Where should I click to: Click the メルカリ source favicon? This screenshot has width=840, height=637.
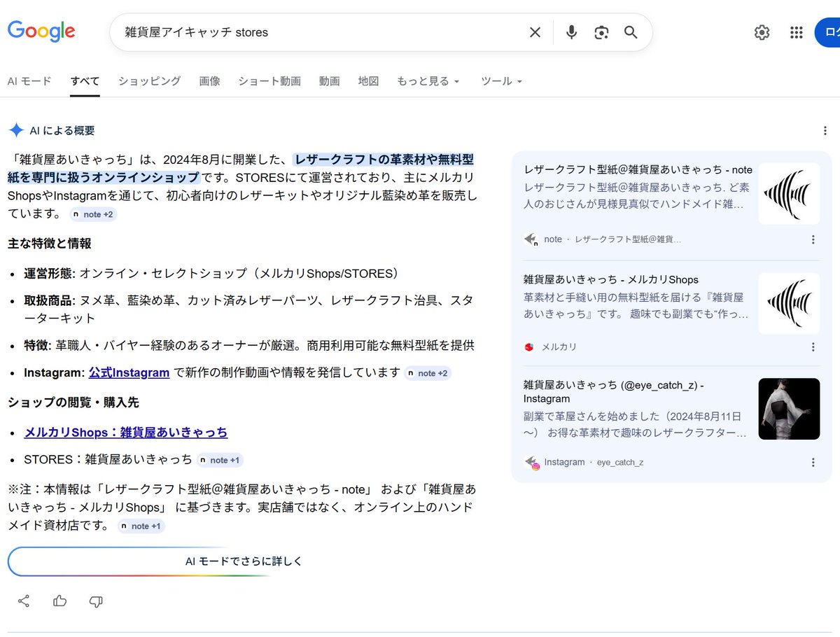point(530,346)
